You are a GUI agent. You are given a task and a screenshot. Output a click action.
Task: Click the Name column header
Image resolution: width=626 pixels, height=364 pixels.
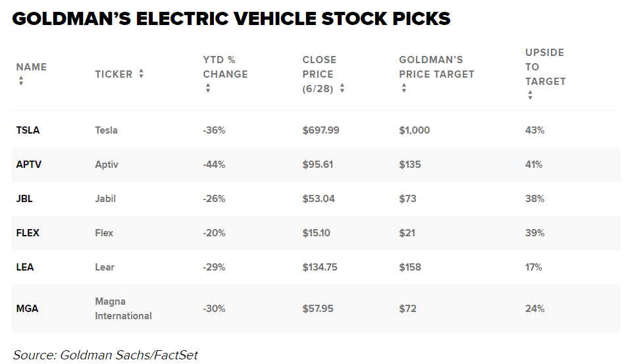31,66
